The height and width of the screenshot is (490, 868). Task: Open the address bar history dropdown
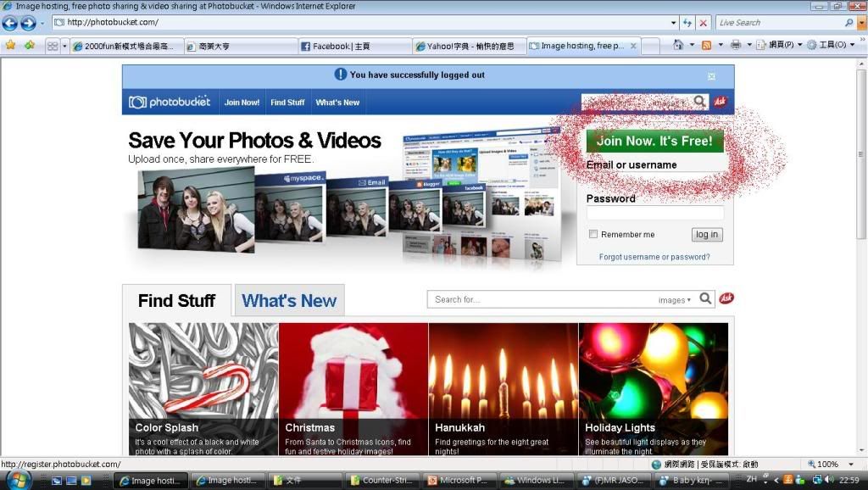point(673,23)
